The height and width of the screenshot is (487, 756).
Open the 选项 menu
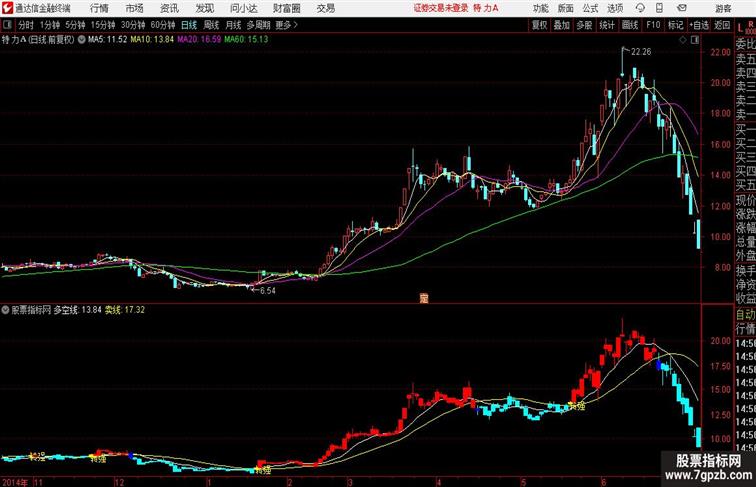point(615,8)
